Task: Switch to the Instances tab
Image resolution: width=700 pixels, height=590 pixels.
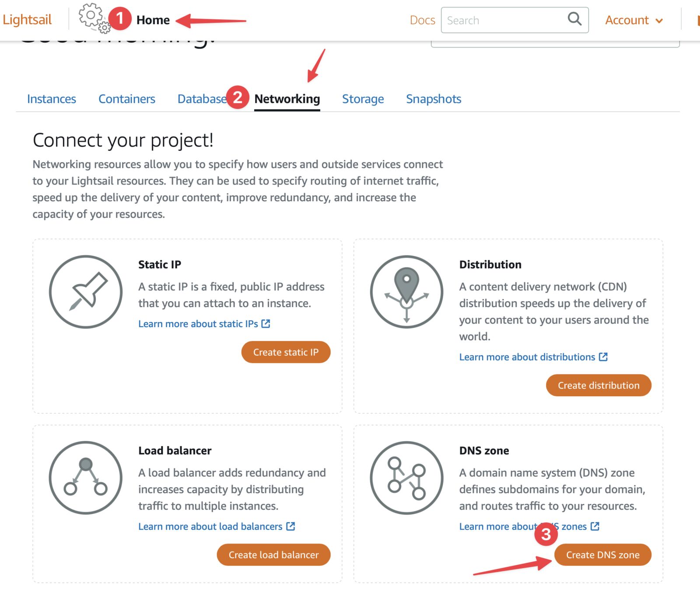Action: point(52,99)
